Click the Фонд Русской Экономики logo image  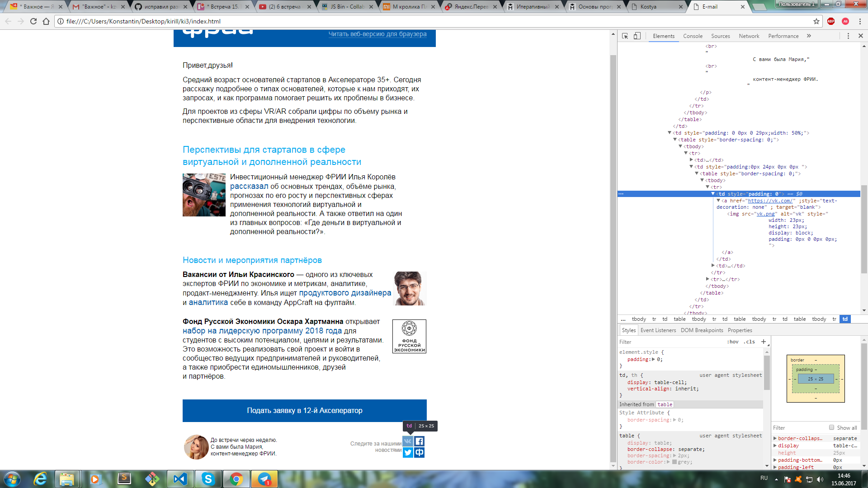(409, 337)
